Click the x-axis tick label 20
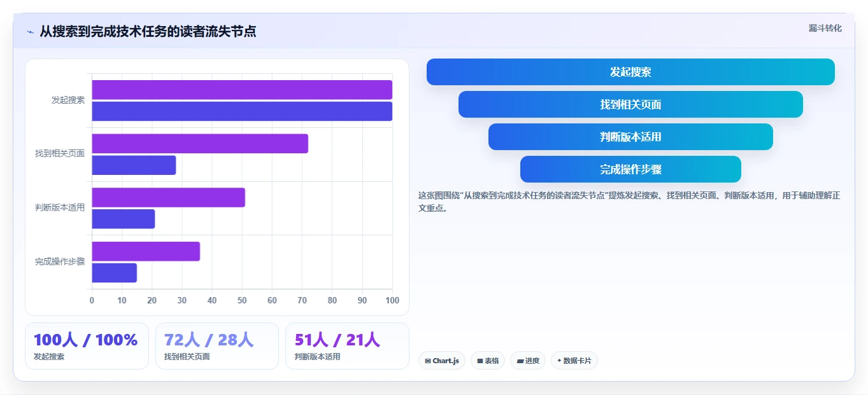 point(152,300)
